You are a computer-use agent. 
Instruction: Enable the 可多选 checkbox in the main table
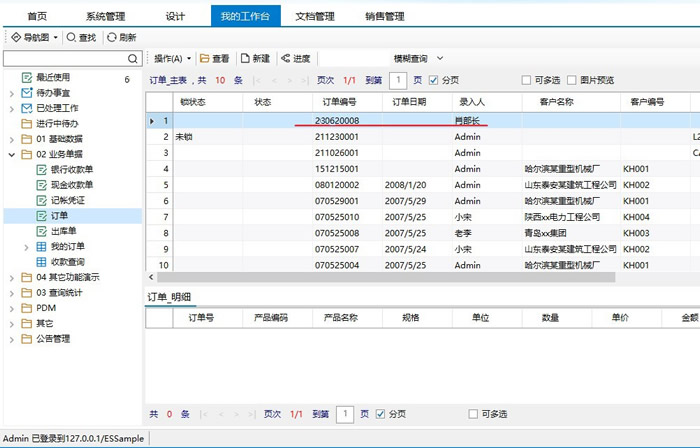[x=527, y=81]
